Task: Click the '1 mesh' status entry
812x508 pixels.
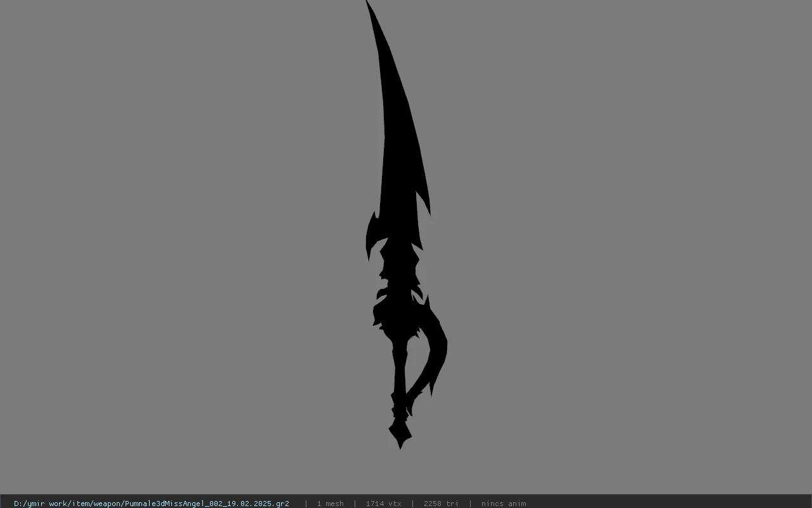Action: point(330,504)
